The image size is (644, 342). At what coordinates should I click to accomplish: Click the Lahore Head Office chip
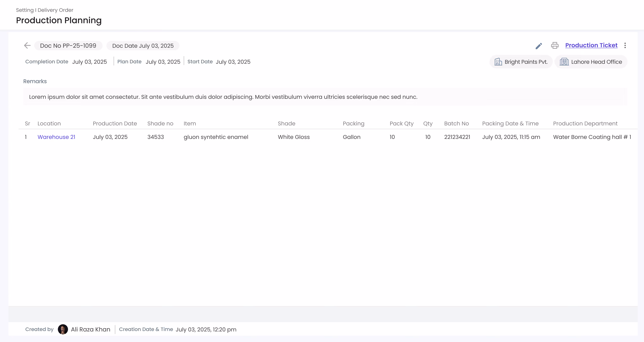point(591,62)
